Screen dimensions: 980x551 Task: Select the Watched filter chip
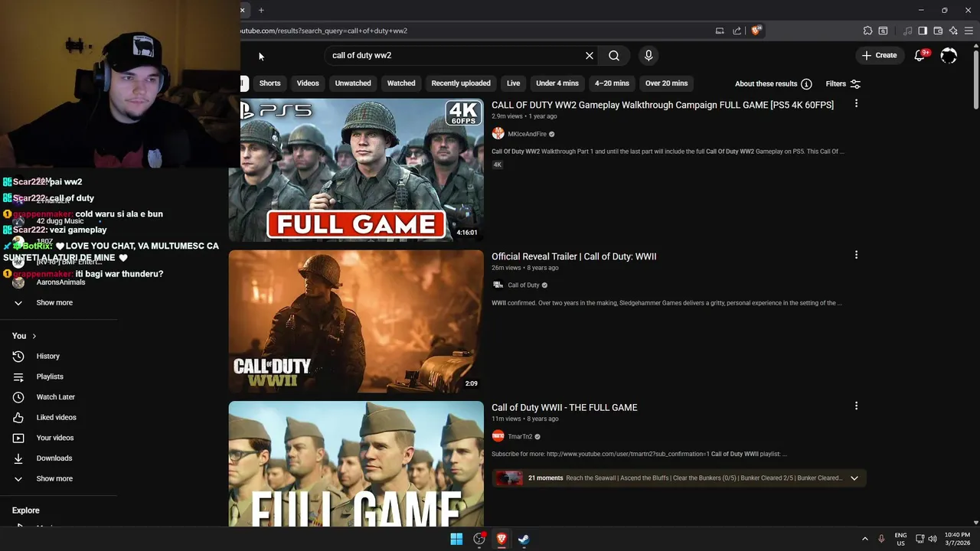(401, 83)
